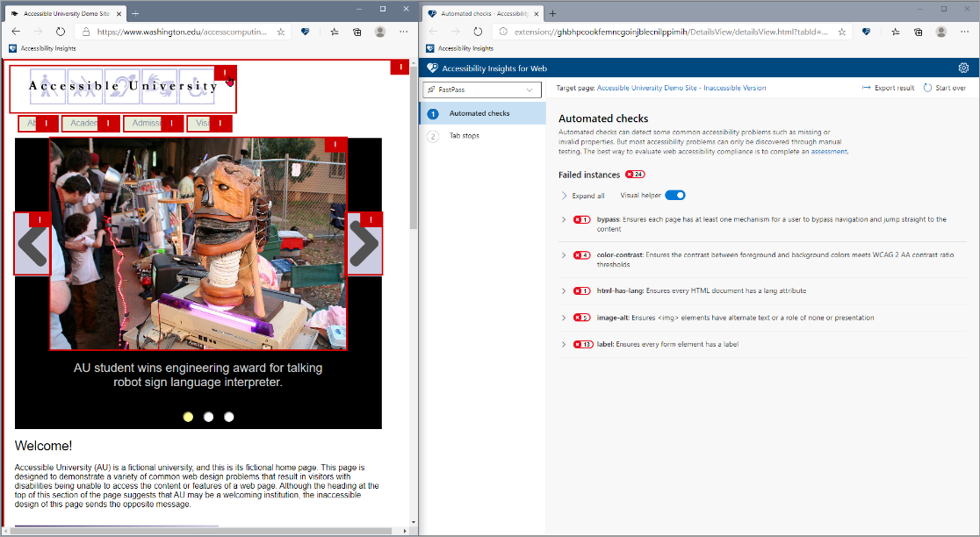This screenshot has width=980, height=537.
Task: Open the FastPass dropdown
Action: pyautogui.click(x=481, y=89)
